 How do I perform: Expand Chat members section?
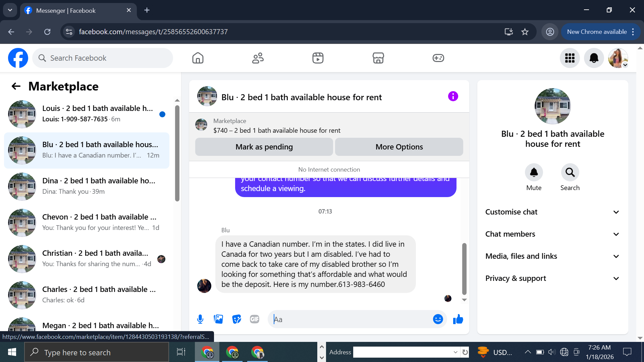click(x=552, y=234)
